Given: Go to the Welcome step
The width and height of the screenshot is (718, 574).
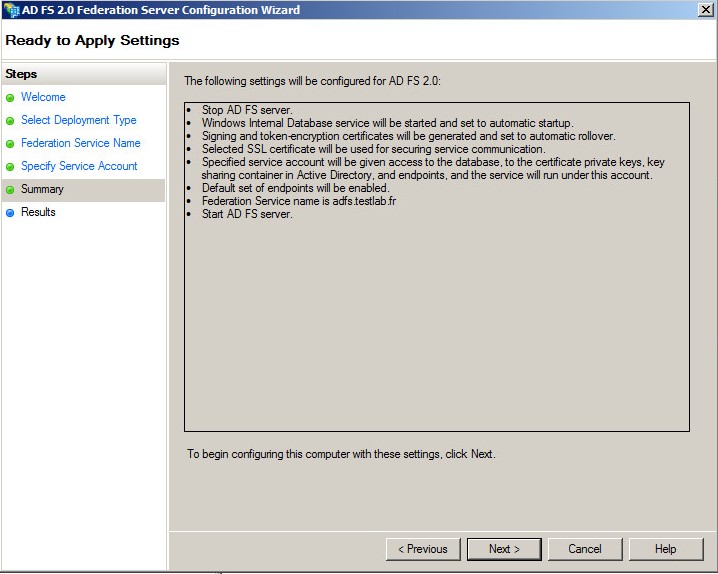Looking at the screenshot, I should point(43,97).
